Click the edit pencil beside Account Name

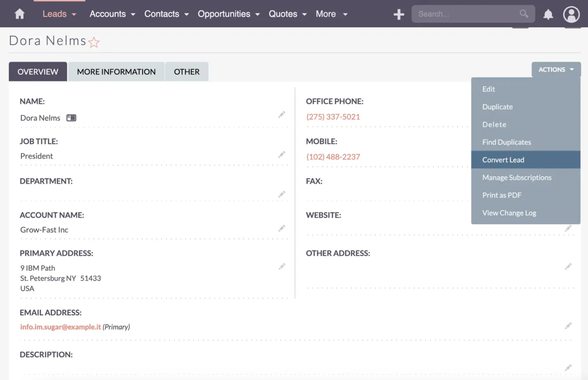[x=282, y=228]
